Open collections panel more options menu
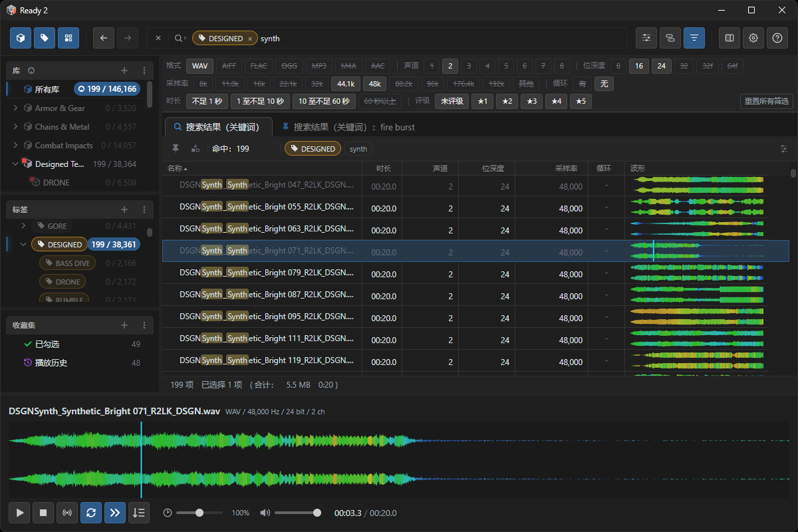The height and width of the screenshot is (532, 798). [x=144, y=325]
